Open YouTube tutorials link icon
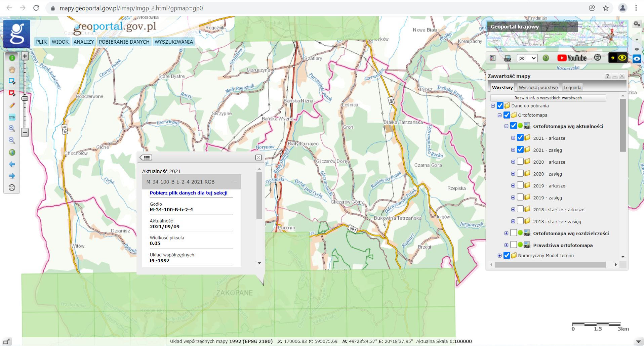The width and height of the screenshot is (644, 346). tap(572, 58)
